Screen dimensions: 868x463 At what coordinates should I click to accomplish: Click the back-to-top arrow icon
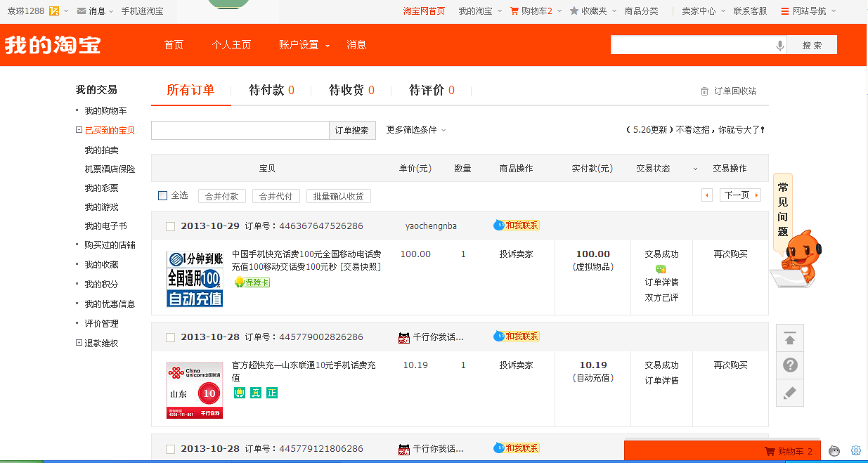tap(789, 339)
